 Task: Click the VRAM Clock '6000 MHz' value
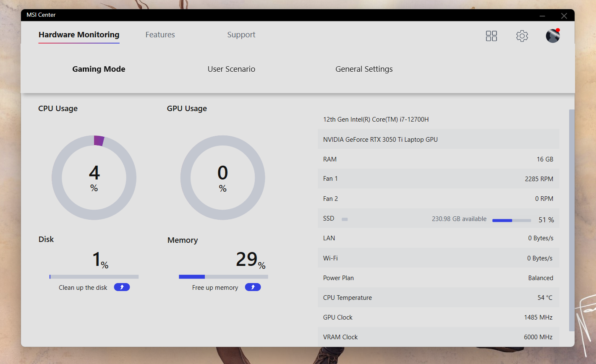[538, 337]
